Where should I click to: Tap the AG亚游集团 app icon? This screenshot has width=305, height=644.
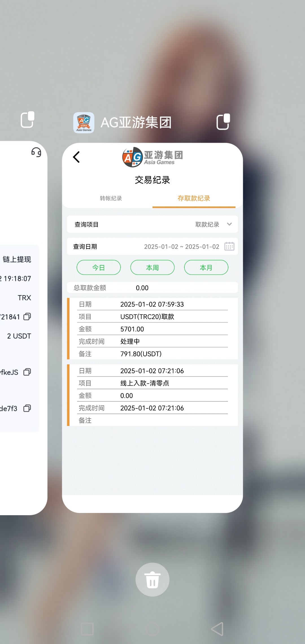(84, 123)
